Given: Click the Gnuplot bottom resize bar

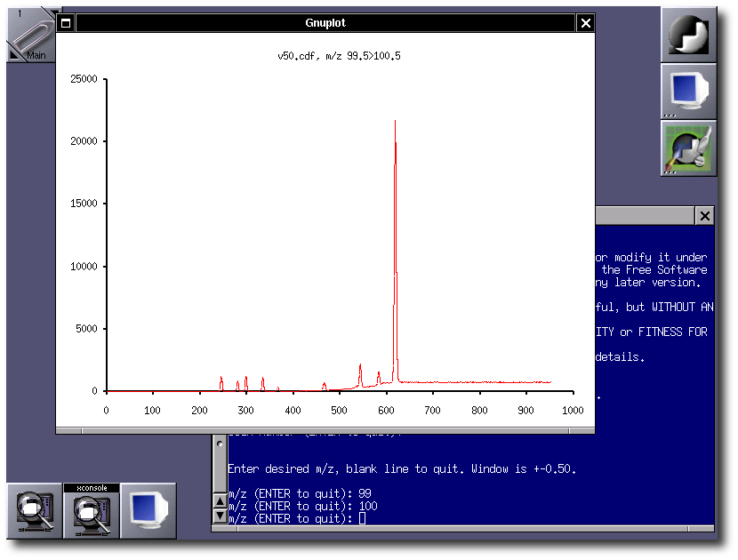Looking at the screenshot, I should [325, 430].
